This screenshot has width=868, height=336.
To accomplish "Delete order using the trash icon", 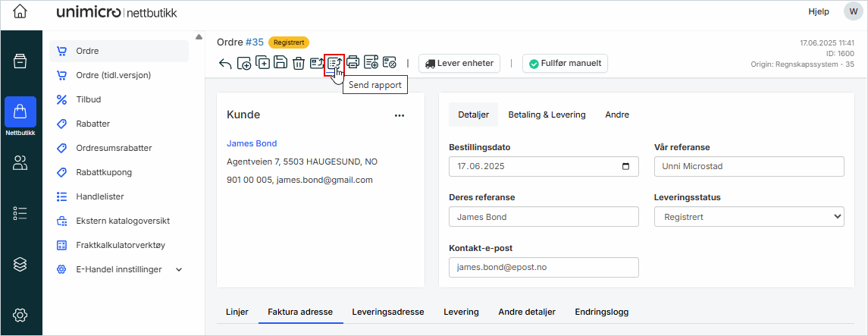I will coord(299,64).
